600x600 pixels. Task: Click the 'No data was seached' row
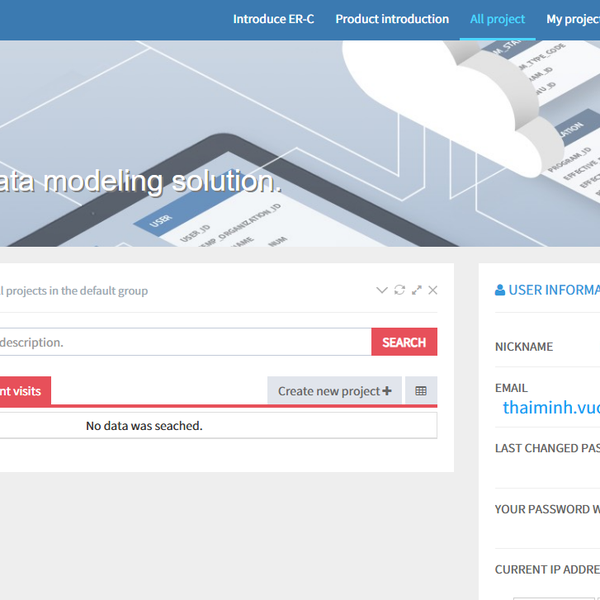(x=144, y=426)
